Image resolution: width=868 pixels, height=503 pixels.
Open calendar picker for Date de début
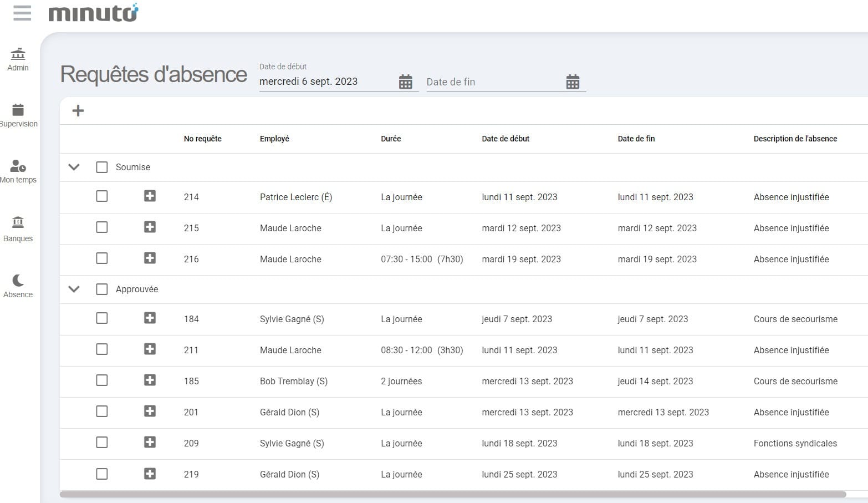pos(406,82)
